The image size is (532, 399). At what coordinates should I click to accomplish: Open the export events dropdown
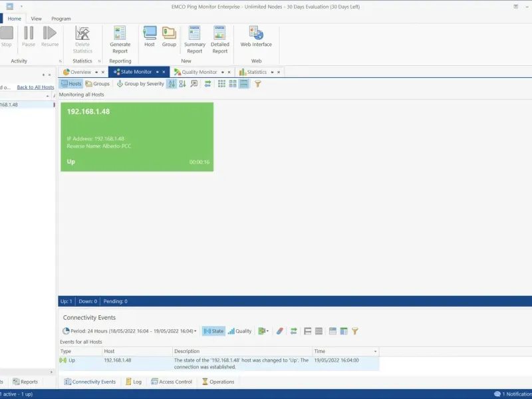(263, 331)
